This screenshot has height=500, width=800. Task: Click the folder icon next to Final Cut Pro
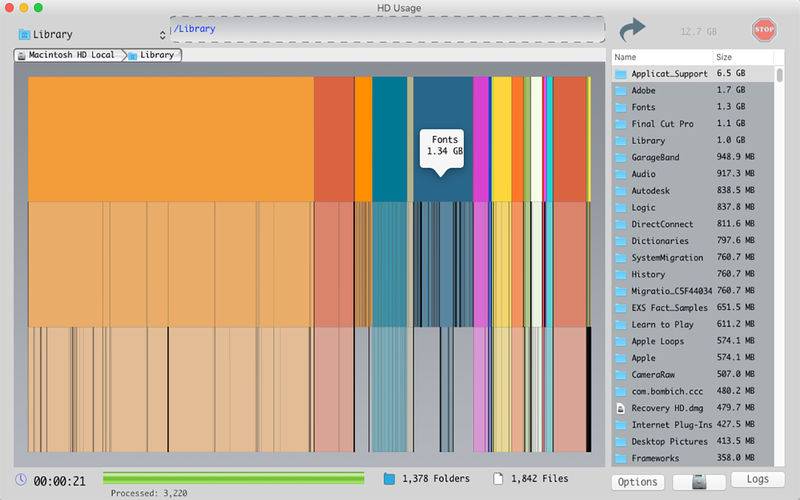[x=620, y=124]
